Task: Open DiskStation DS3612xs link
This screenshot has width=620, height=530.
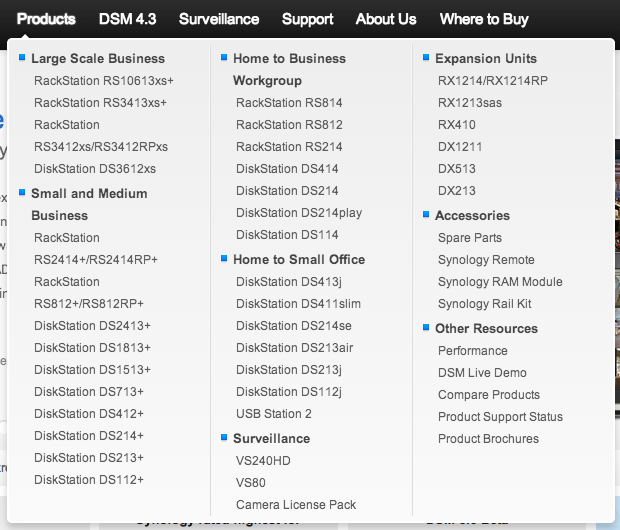Action: (x=95, y=169)
